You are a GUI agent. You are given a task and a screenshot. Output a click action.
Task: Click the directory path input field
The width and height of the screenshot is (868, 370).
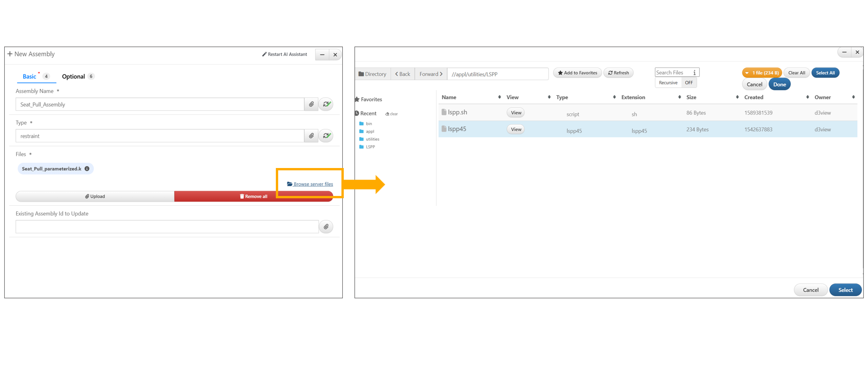click(497, 74)
